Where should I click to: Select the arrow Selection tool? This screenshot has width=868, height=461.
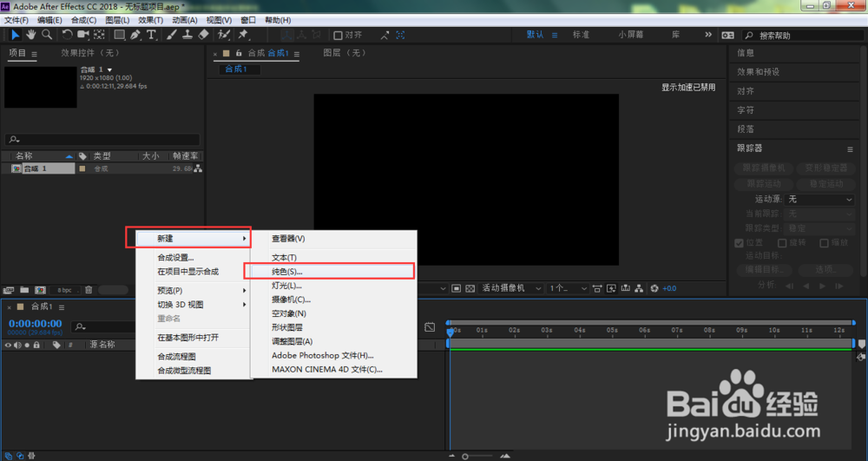(x=15, y=35)
